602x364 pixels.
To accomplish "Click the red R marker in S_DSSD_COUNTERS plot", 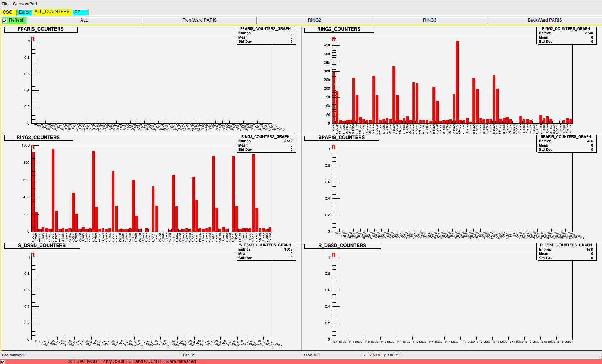I will pos(33,255).
